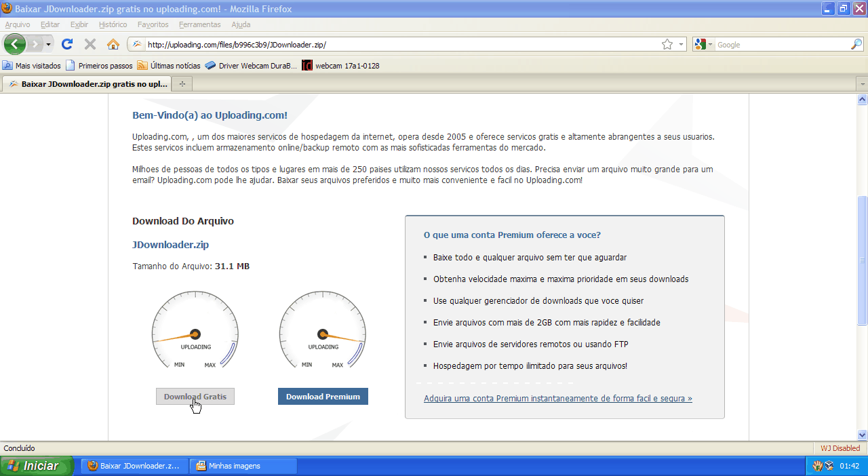
Task: Click the Stop loading X icon
Action: click(90, 44)
